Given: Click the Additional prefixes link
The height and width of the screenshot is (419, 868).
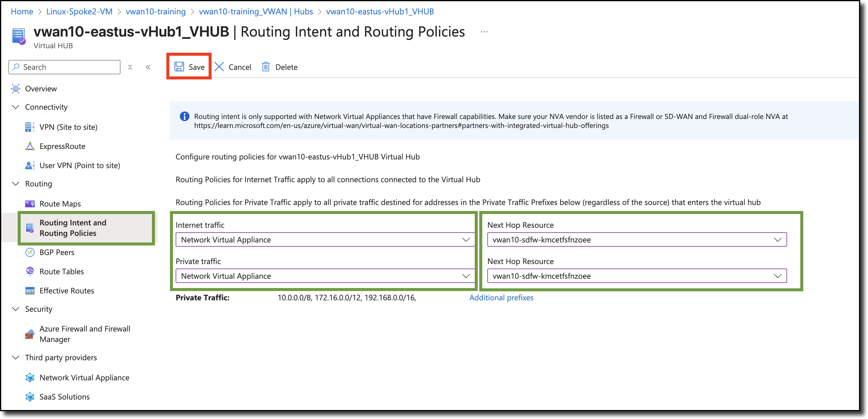Looking at the screenshot, I should pos(501,298).
